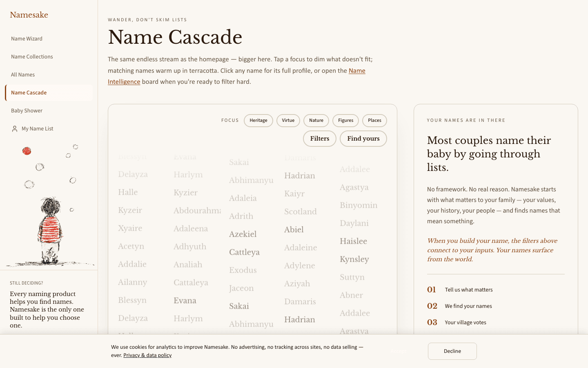588x368 pixels.
Task: Click the red scribbled ball in the illustration
Action: (x=27, y=151)
